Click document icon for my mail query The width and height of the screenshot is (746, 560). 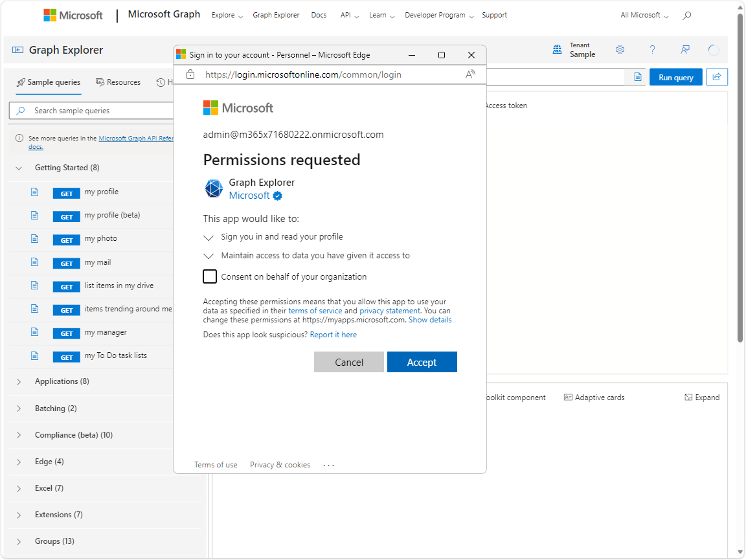tap(35, 262)
